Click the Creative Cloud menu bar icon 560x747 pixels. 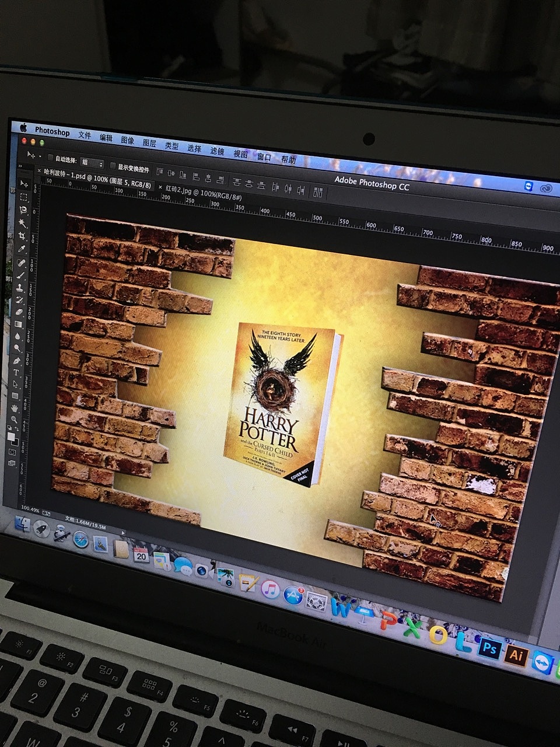(547, 188)
